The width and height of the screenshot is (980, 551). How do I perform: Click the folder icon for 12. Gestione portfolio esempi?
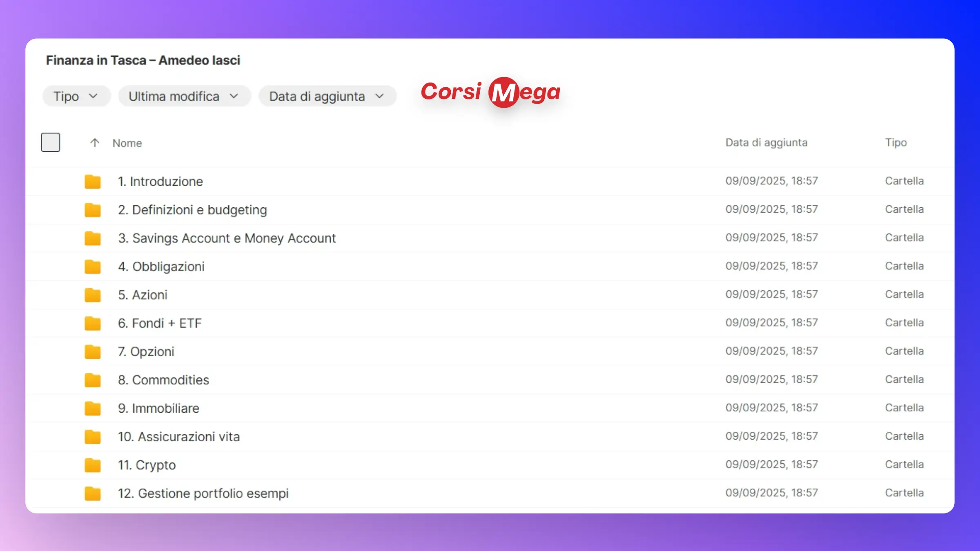93,493
